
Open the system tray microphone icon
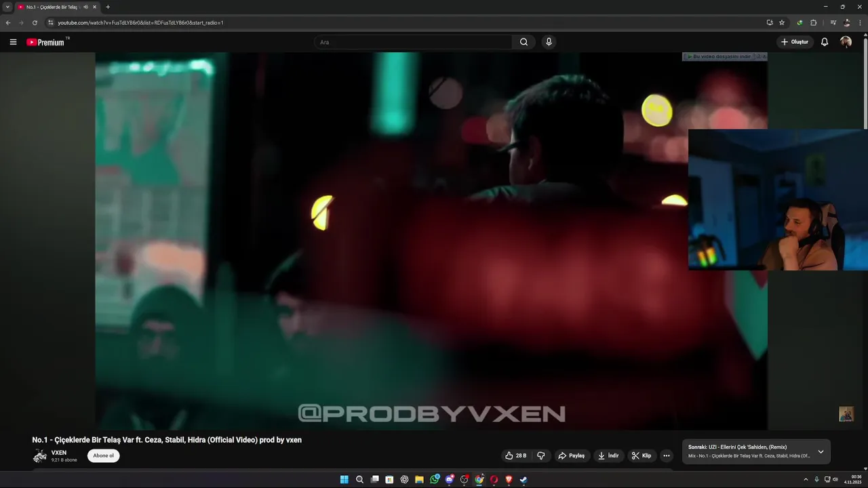816,479
